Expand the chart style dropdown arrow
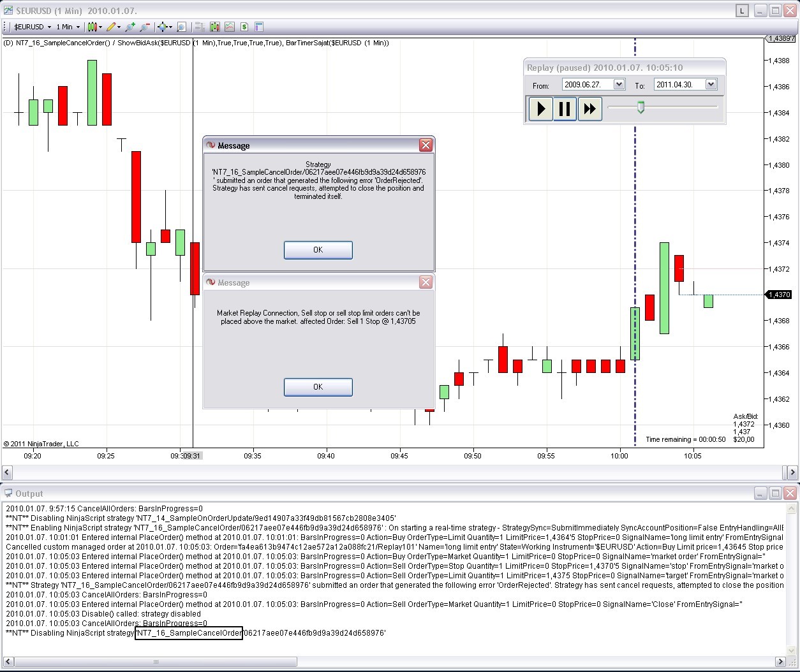 (x=101, y=27)
